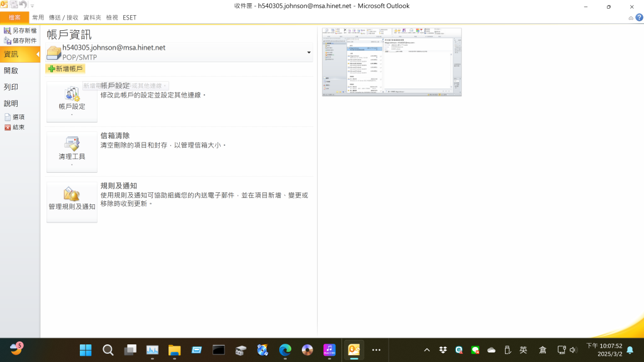The width and height of the screenshot is (644, 362).
Task: Click the Outlook icon in the title bar
Action: coord(4,5)
